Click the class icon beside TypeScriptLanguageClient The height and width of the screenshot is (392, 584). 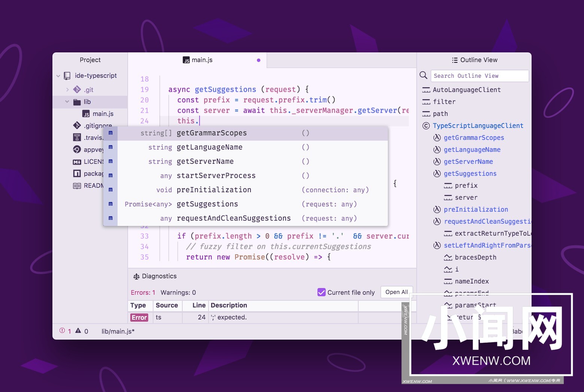click(426, 126)
